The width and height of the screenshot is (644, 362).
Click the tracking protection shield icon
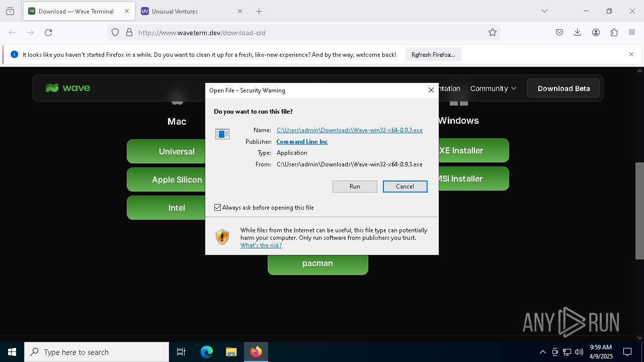click(x=115, y=33)
